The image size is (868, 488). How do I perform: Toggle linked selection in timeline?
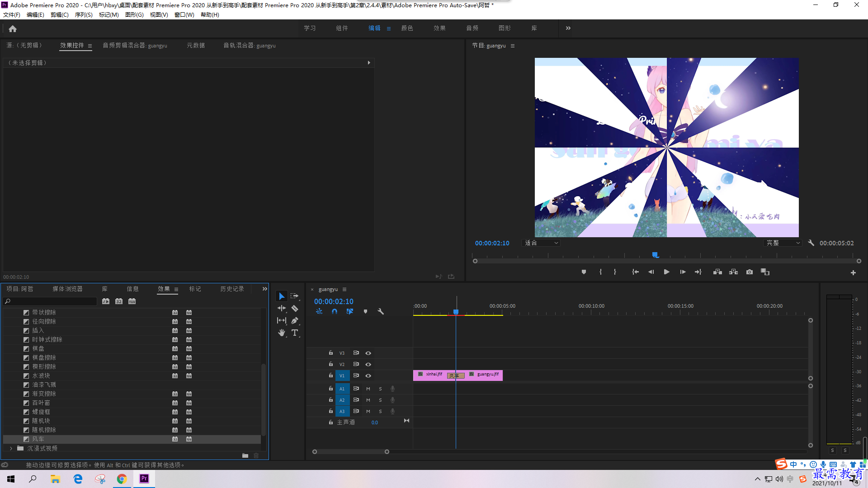coord(350,311)
